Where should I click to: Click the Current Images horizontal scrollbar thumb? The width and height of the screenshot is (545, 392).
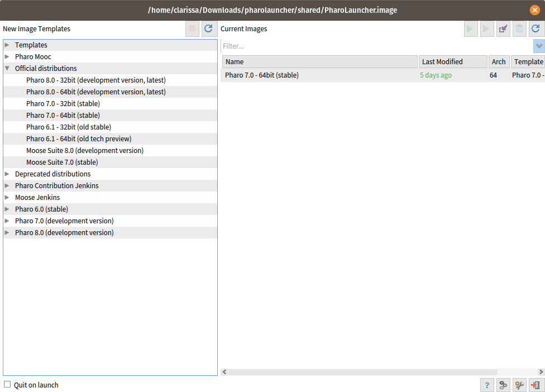coord(363,372)
